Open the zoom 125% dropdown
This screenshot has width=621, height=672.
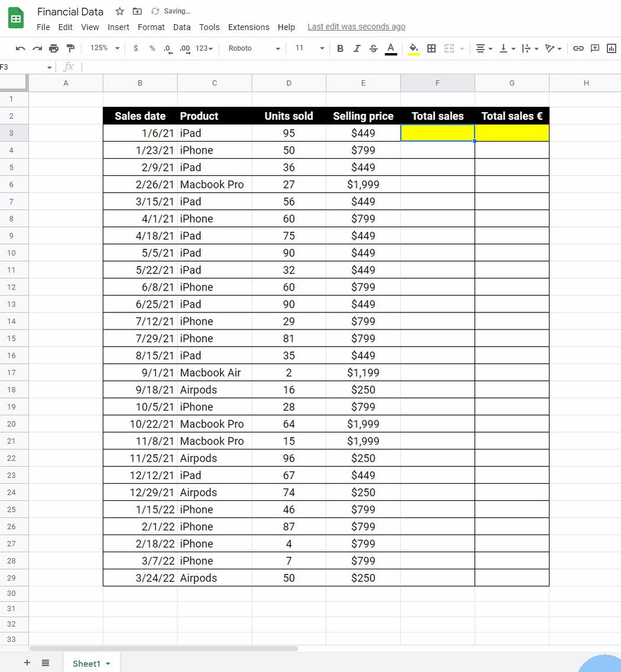click(105, 48)
